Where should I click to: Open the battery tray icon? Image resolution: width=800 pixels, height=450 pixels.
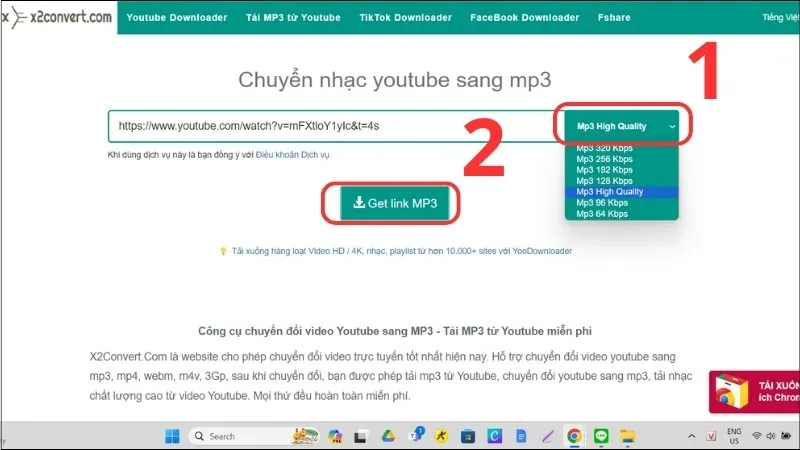coord(786,436)
